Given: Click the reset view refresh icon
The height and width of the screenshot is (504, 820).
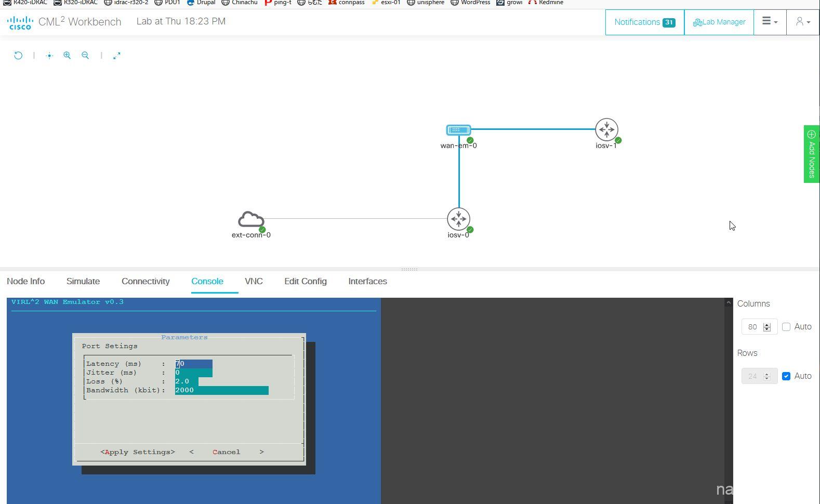Looking at the screenshot, I should 18,56.
